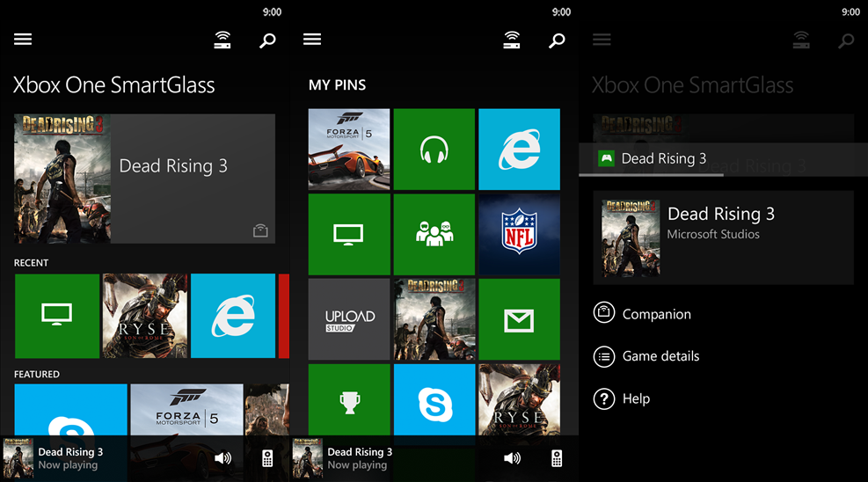Image resolution: width=868 pixels, height=482 pixels.
Task: Open the headphones music pin
Action: [434, 150]
